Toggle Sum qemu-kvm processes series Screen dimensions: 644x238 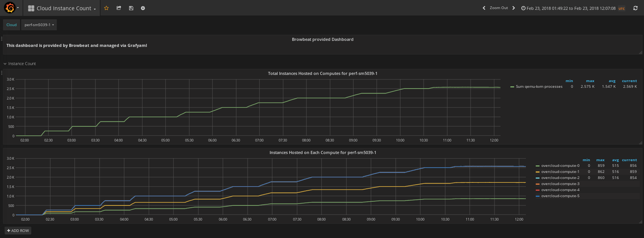[539, 87]
